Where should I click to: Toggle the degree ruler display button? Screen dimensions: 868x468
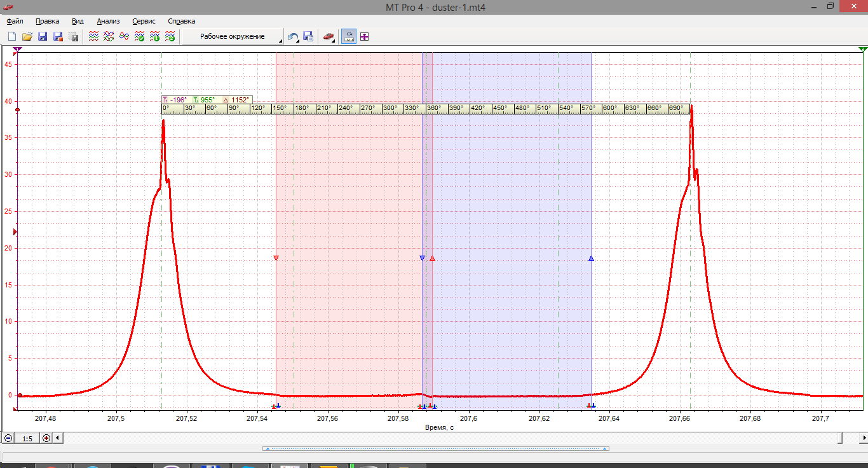349,37
